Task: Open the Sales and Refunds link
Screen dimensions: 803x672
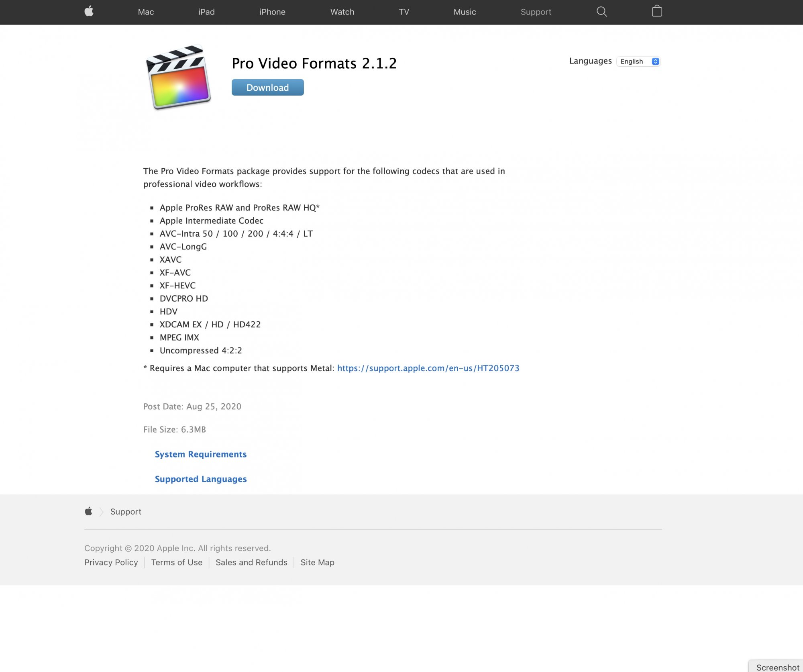Action: click(x=251, y=562)
